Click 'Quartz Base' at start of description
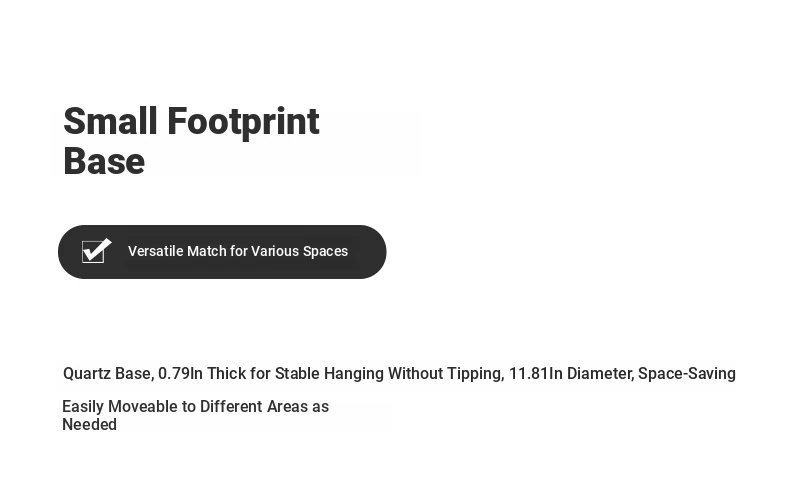 tap(108, 374)
